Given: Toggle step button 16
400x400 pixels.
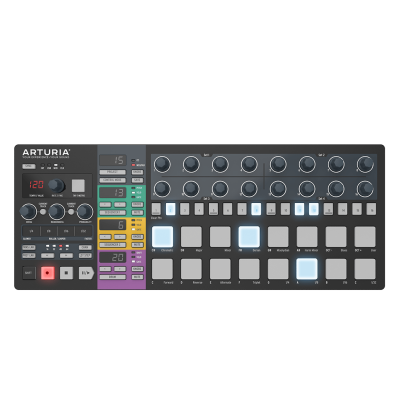Looking at the screenshot, I should point(371,209).
